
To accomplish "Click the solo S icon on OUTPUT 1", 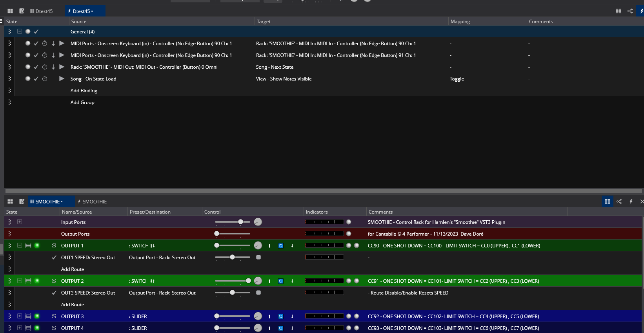I will [54, 246].
